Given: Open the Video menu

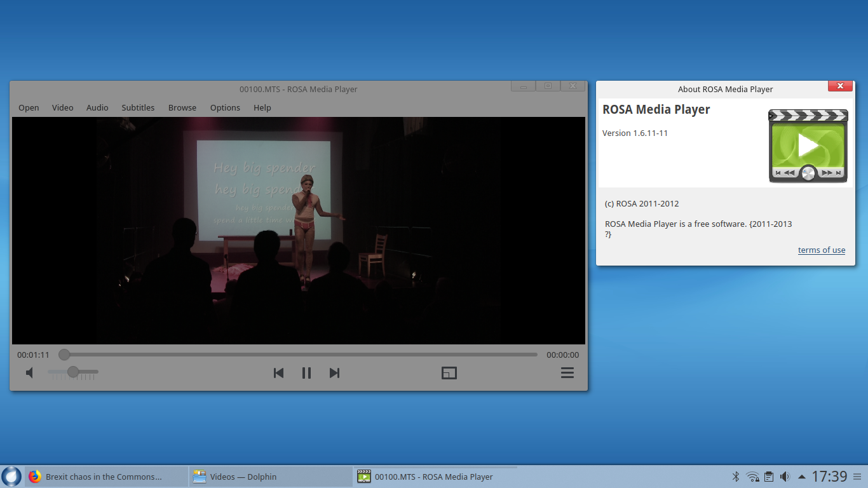Looking at the screenshot, I should (63, 107).
